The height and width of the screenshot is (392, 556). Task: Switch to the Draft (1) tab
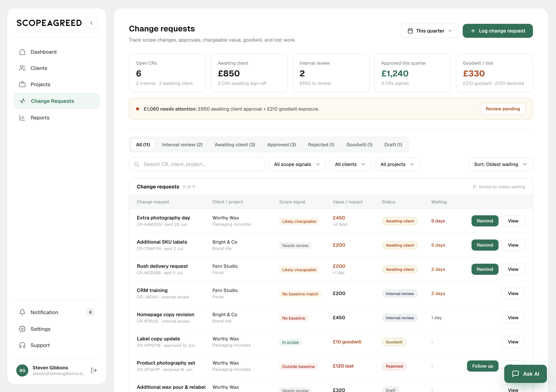pos(393,145)
